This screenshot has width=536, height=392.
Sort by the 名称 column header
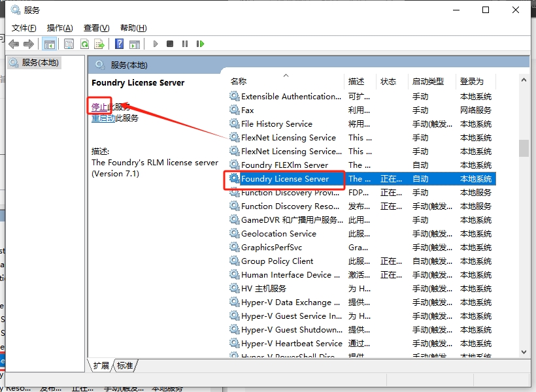click(239, 82)
